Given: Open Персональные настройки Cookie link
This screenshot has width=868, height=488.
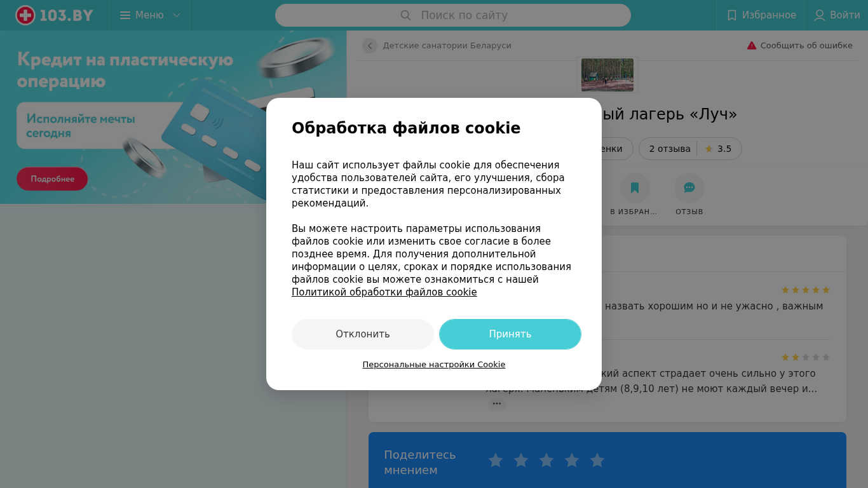Looking at the screenshot, I should pos(434,365).
